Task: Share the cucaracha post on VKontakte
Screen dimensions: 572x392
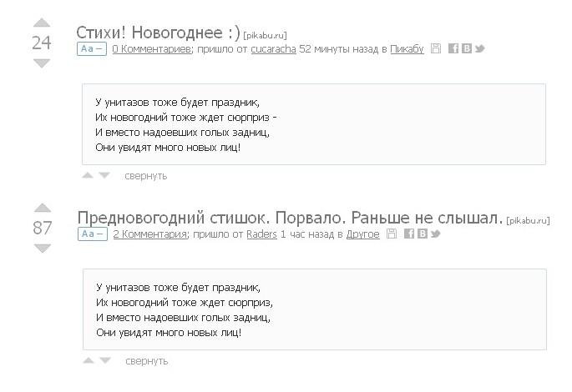Action: coord(466,49)
